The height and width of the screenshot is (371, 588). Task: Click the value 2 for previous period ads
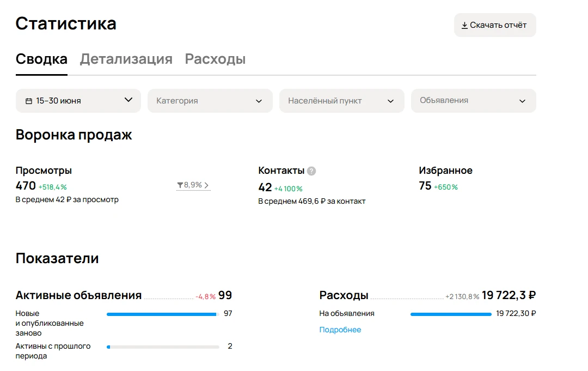[230, 346]
